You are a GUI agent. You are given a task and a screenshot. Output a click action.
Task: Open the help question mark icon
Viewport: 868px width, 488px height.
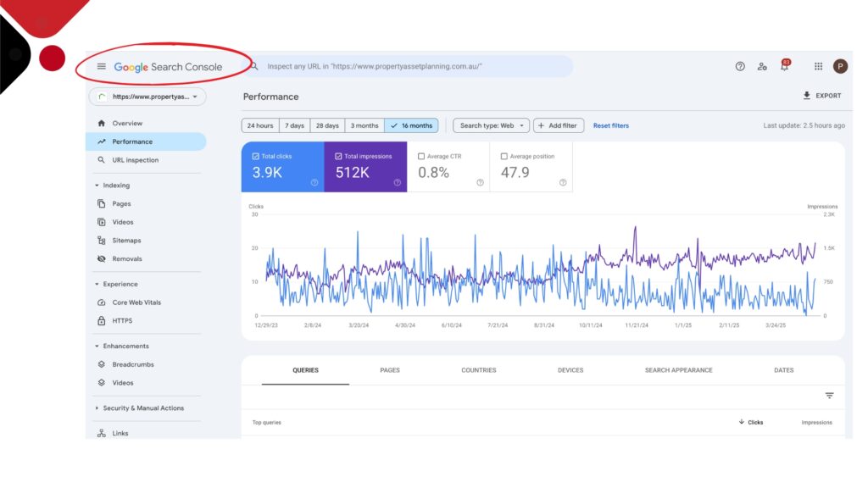(740, 66)
